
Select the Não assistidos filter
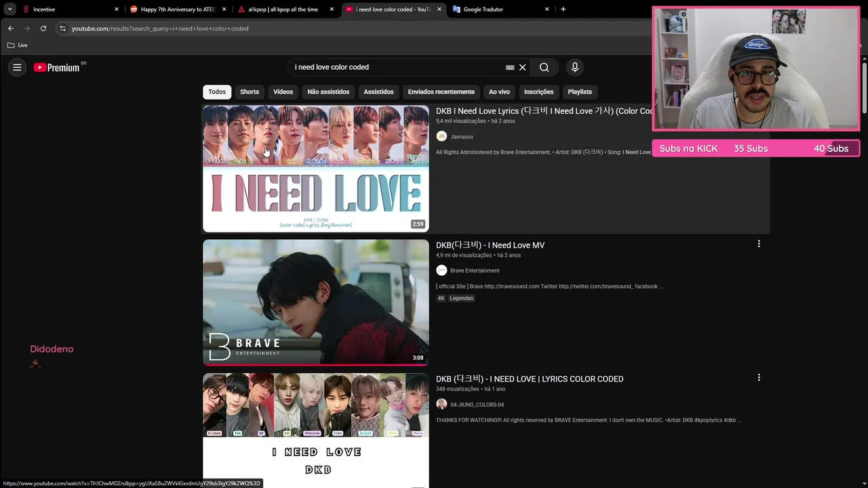click(x=328, y=91)
